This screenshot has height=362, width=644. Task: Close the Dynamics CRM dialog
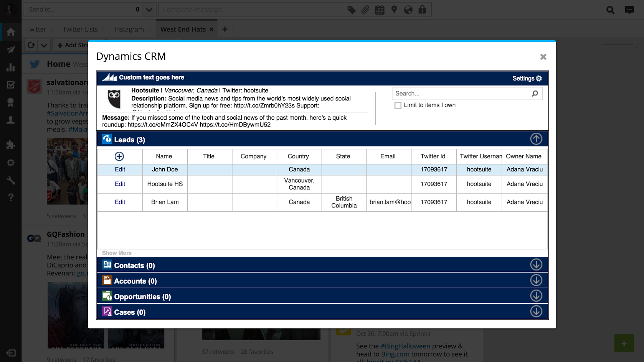543,57
